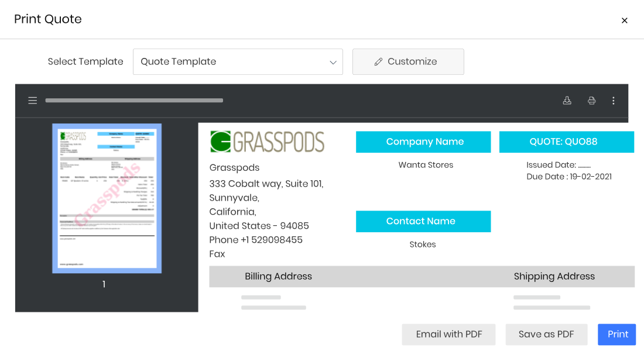Click the QUOTE: QUO88 header
The height and width of the screenshot is (351, 644).
click(x=566, y=142)
